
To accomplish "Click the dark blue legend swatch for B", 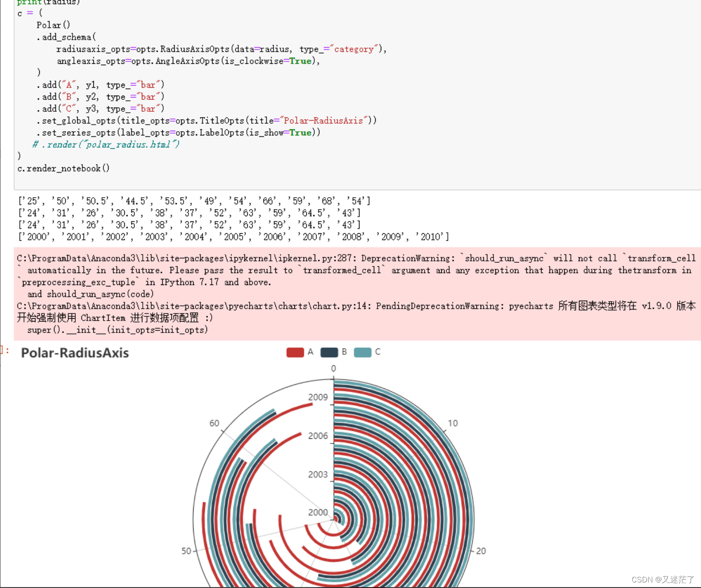I will point(329,352).
